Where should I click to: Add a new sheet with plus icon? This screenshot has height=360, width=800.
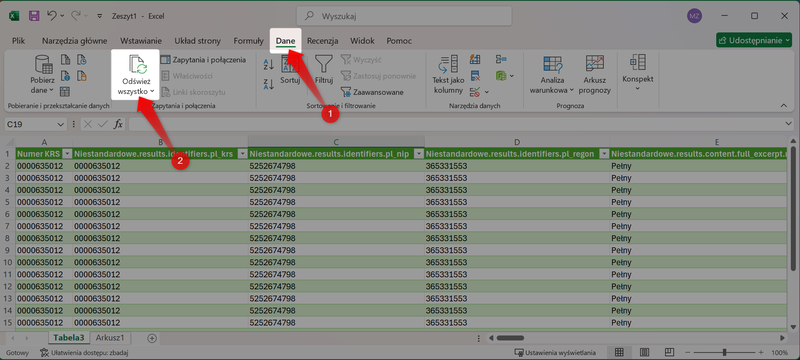point(152,338)
